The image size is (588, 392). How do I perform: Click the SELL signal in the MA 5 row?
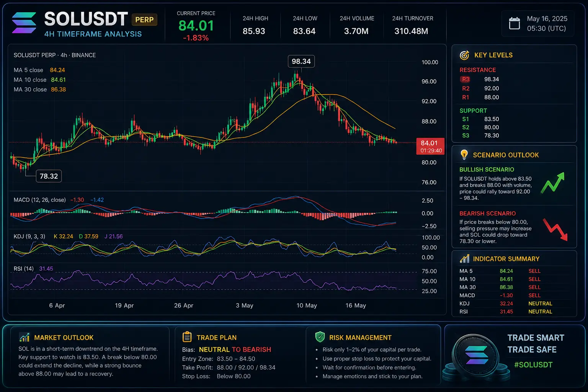pyautogui.click(x=534, y=271)
